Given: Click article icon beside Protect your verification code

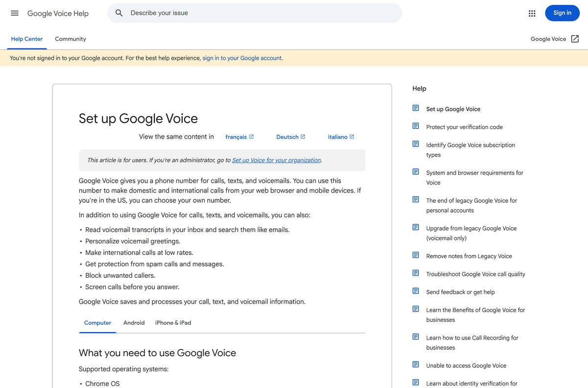Looking at the screenshot, I should [416, 126].
